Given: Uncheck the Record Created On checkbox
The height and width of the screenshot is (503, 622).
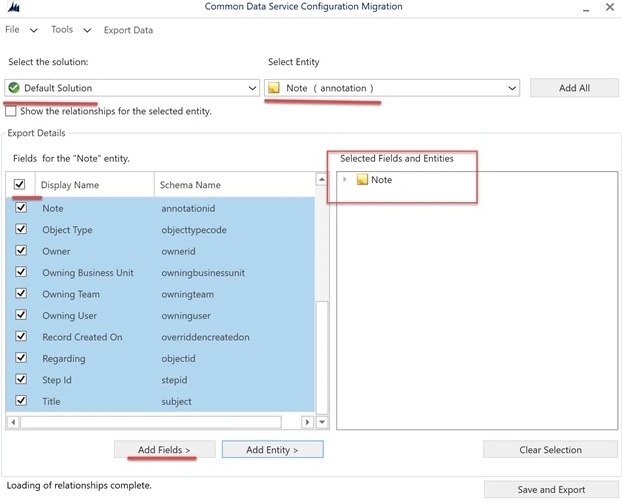Looking at the screenshot, I should coord(21,336).
